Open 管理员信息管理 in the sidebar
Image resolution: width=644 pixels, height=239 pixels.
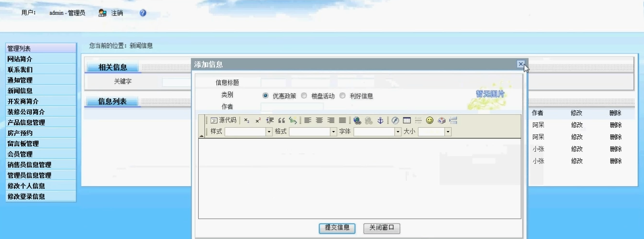coord(41,175)
